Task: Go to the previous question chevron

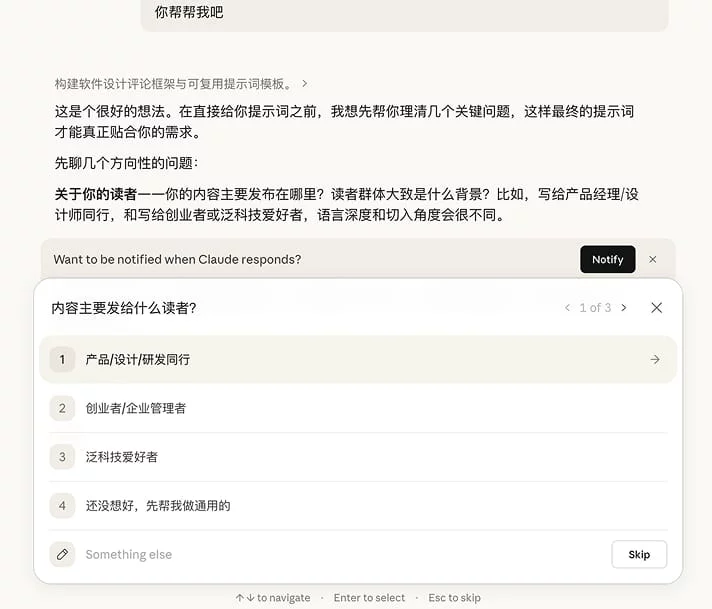Action: 568,308
